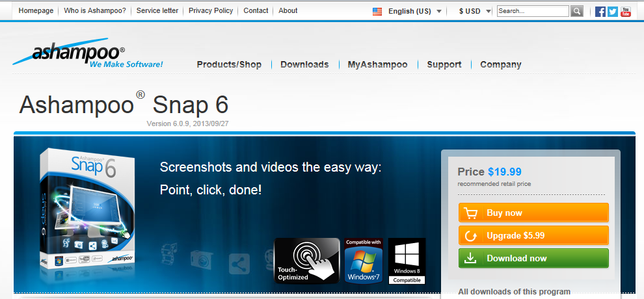The image size is (644, 299).
Task: Click the Download now button
Action: [x=533, y=259]
